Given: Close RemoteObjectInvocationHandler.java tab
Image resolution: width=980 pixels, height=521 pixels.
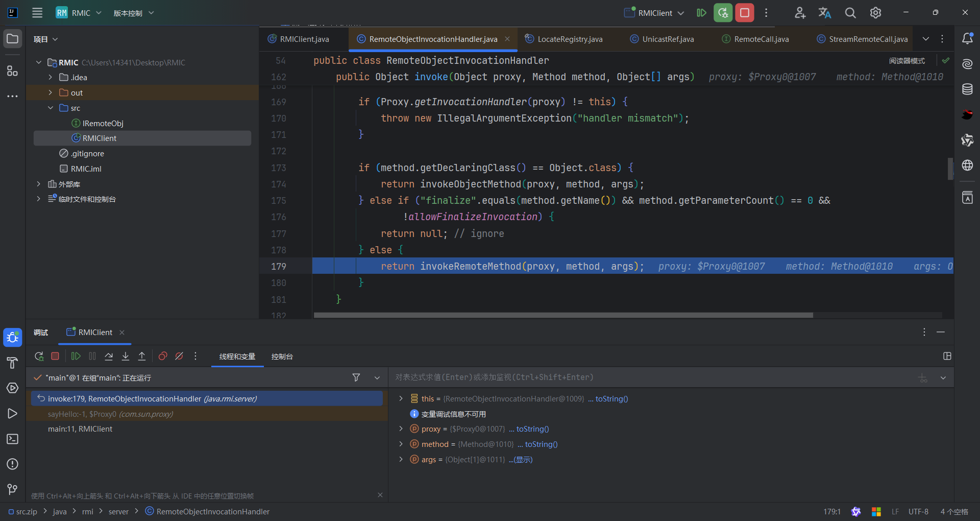Looking at the screenshot, I should click(507, 39).
